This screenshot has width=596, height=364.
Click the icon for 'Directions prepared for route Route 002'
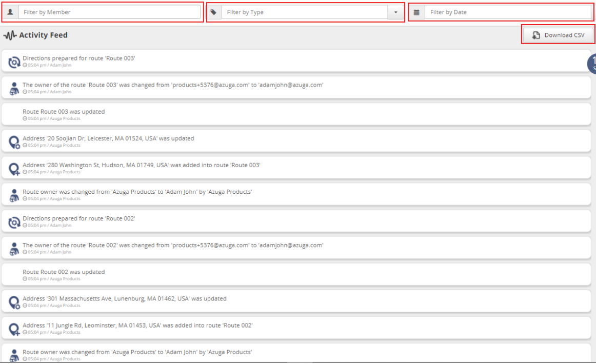pyautogui.click(x=14, y=223)
